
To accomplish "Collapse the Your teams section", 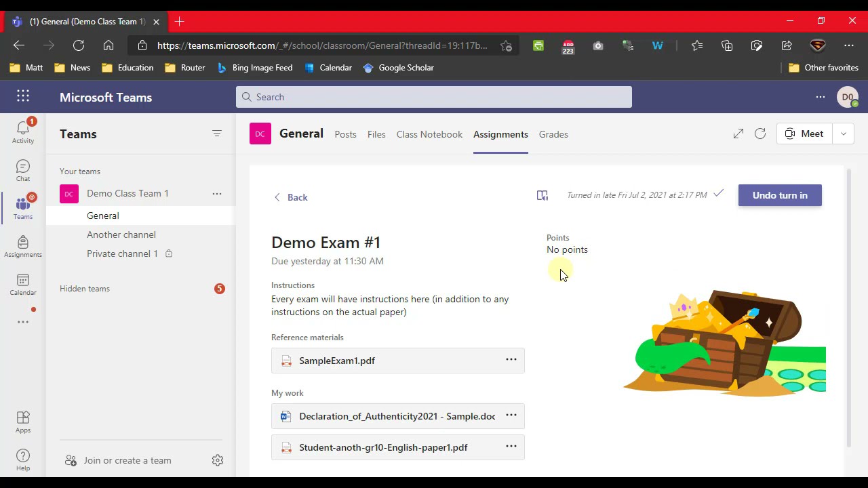I will [x=80, y=171].
